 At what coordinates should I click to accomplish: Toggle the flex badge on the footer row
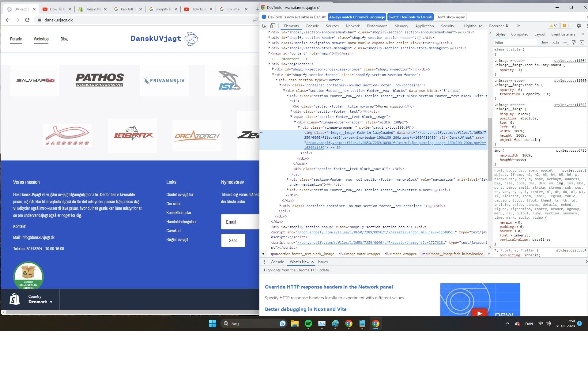pyautogui.click(x=455, y=91)
